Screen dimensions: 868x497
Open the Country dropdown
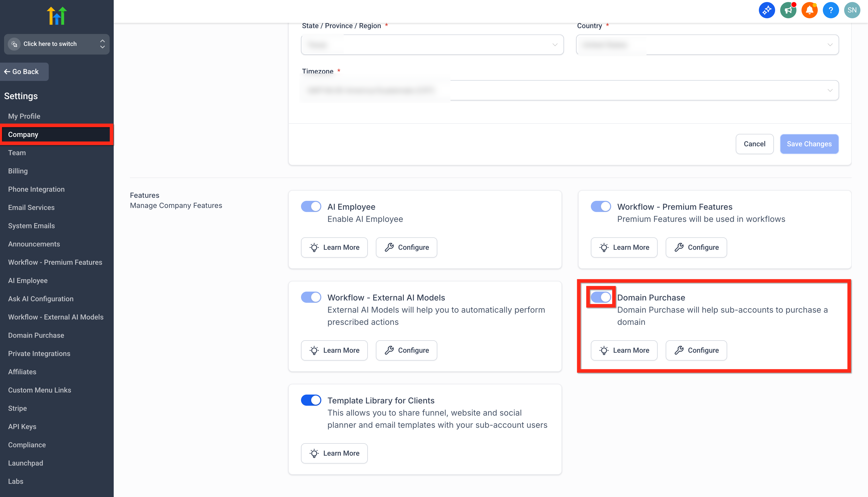(707, 45)
